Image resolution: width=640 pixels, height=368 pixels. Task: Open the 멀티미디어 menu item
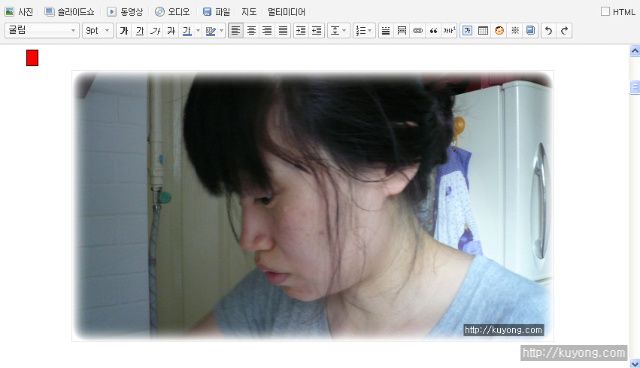tap(286, 12)
